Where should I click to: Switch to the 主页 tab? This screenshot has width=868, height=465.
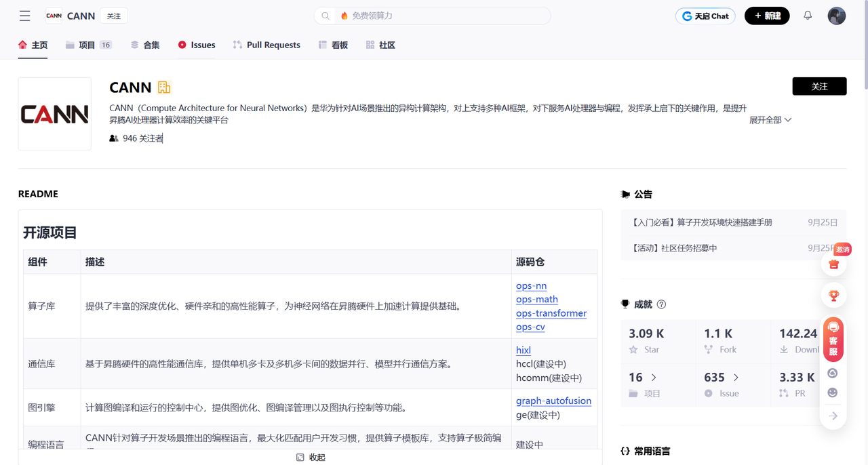click(33, 45)
